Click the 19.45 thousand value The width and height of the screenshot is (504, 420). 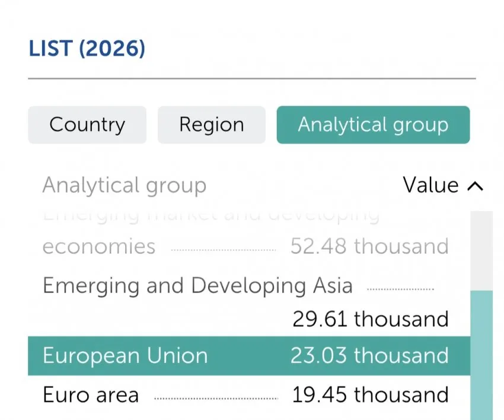click(x=370, y=395)
